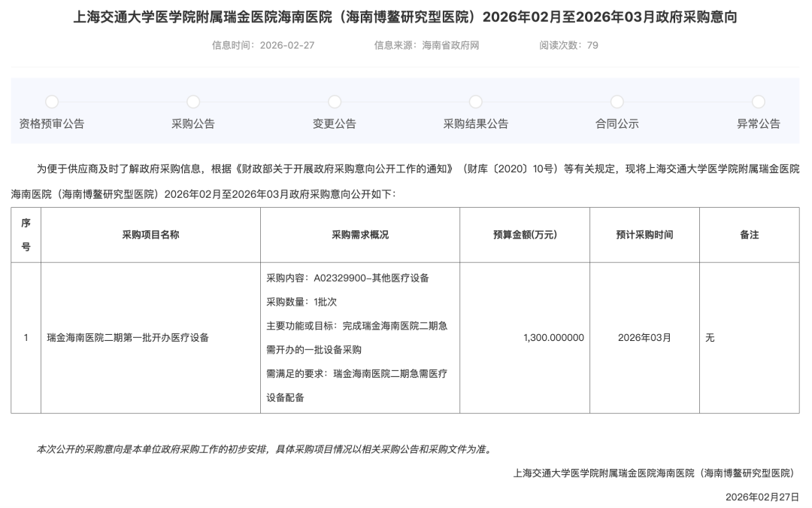Click the circle marker above 变更公告
This screenshot has height=508, width=812.
335,102
